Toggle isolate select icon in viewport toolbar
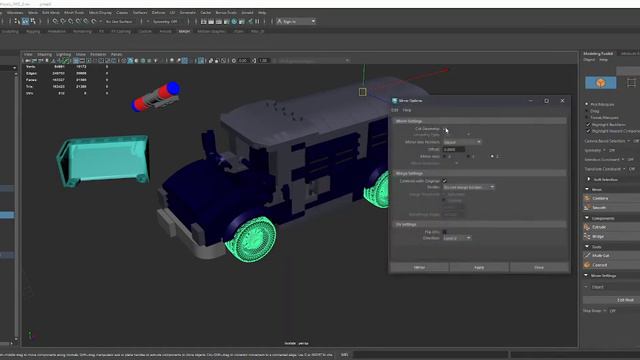Viewport: 640px width, 360px height. tap(201, 60)
